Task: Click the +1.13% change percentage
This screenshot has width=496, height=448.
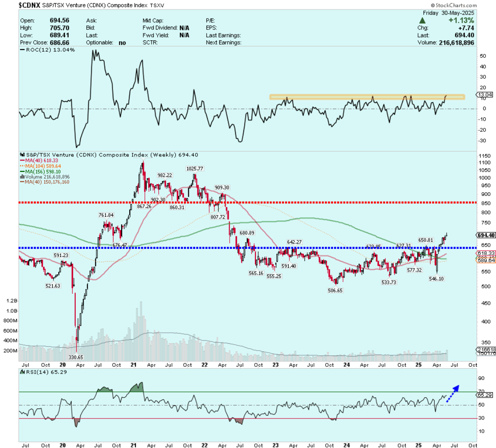Action: tap(461, 20)
